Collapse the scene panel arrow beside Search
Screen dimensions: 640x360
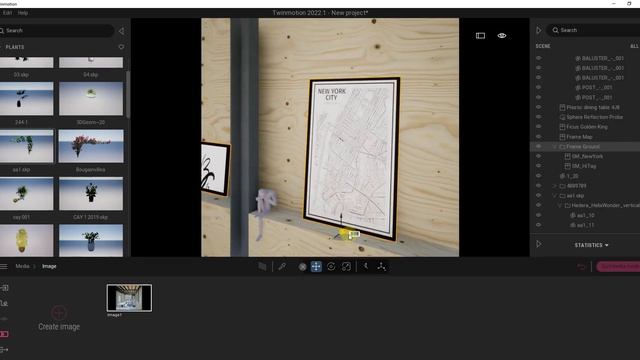coord(539,30)
